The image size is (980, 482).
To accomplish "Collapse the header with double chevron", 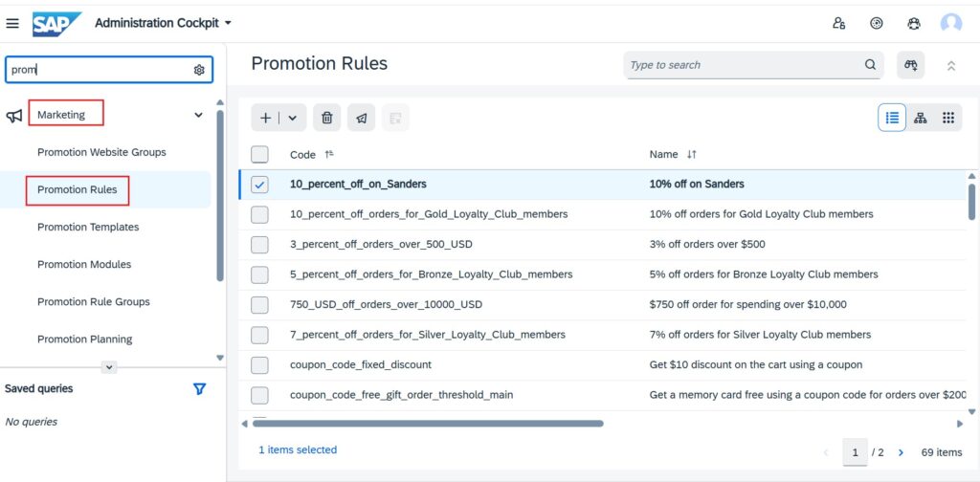I will pyautogui.click(x=950, y=66).
